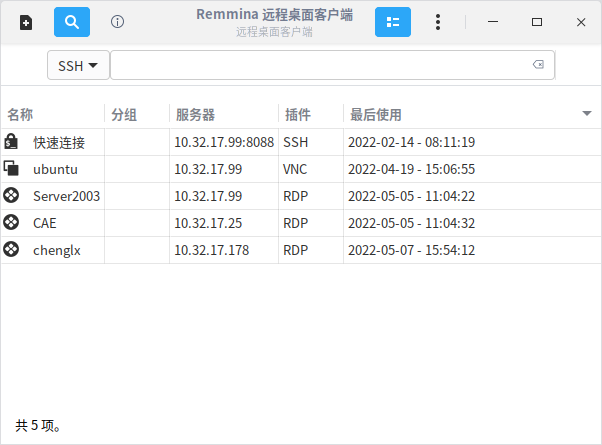Toggle list view mode button
This screenshot has height=445, width=602.
(393, 22)
